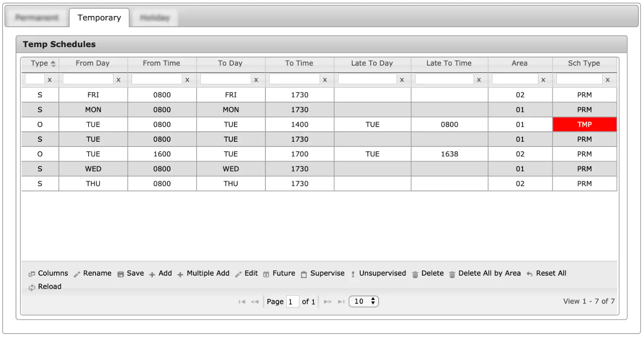Click the plus icon beside Add
The width and height of the screenshot is (644, 337).
pos(152,274)
